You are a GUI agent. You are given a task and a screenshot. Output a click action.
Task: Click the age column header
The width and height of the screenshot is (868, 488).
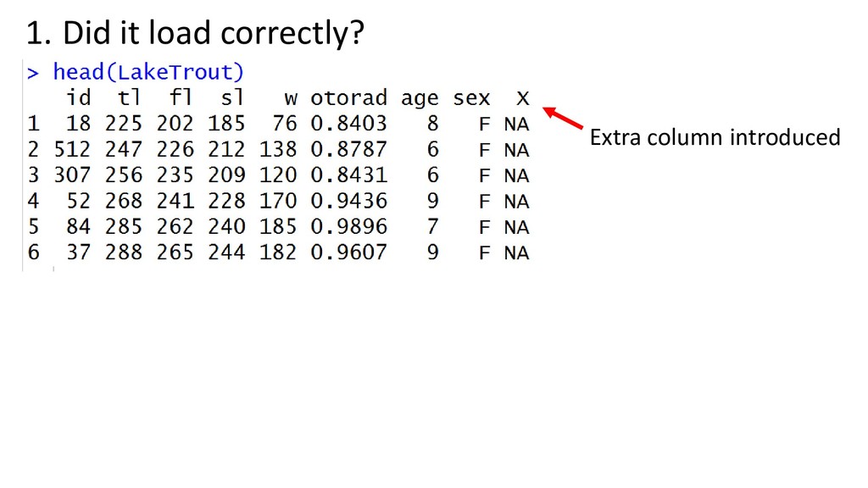[x=420, y=100]
